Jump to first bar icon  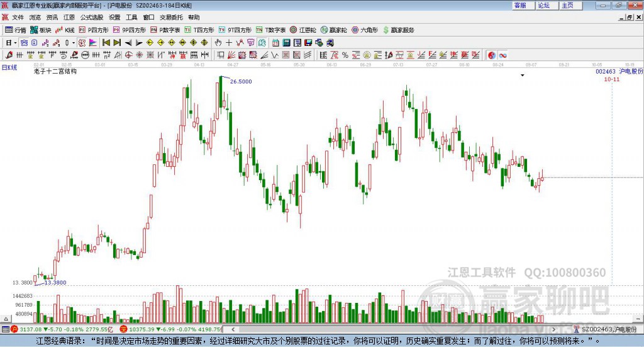[x=106, y=43]
